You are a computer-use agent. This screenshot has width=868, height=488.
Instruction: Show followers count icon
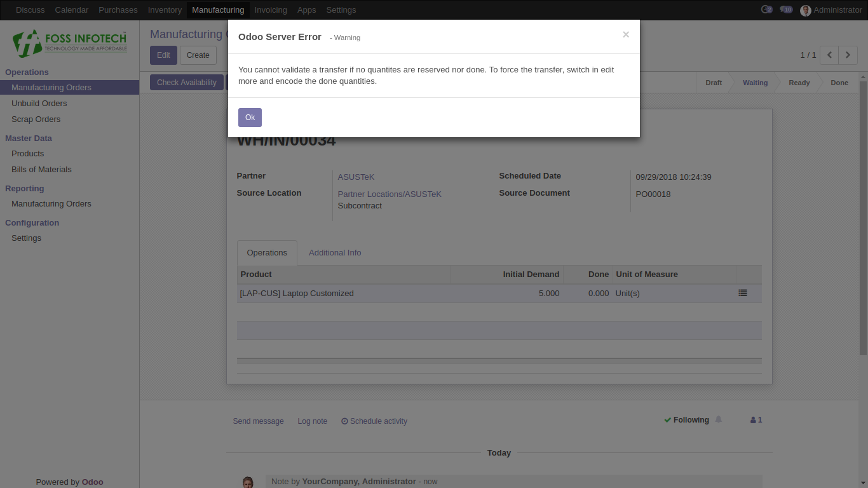point(756,420)
